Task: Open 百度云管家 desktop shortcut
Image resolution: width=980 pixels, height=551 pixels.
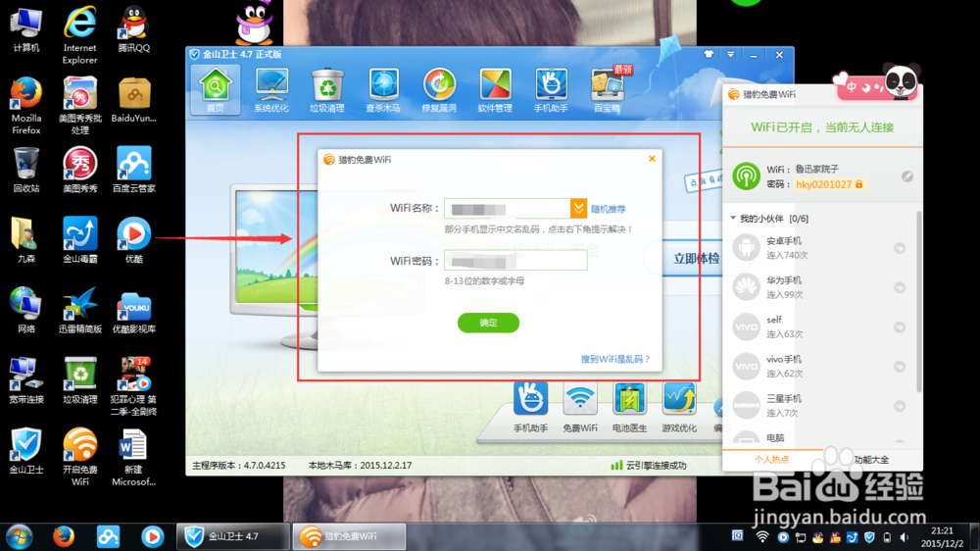Action: 133,170
